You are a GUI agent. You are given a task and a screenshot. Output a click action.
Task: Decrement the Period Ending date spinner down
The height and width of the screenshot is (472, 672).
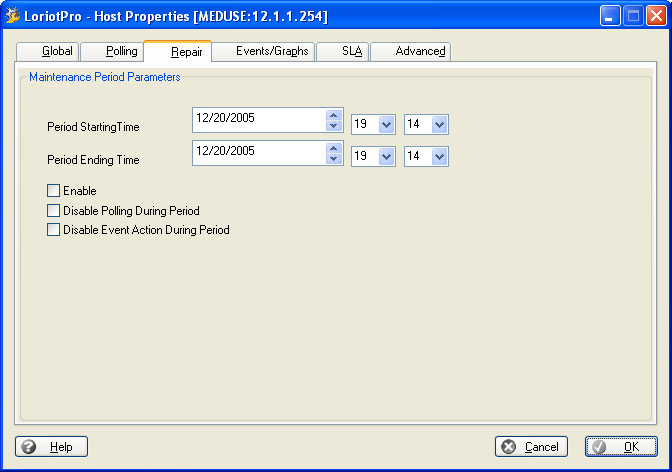[x=334, y=158]
